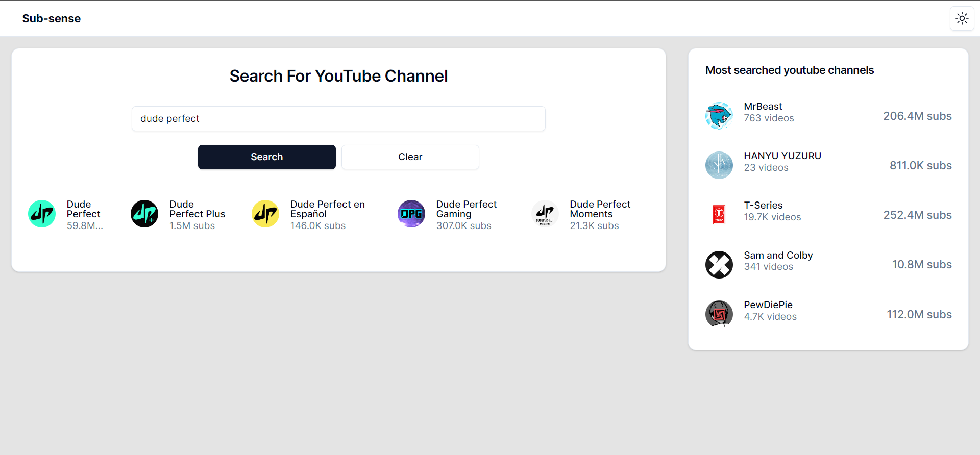Click the Dude Perfect en Español result name
This screenshot has height=455, width=980.
point(328,209)
